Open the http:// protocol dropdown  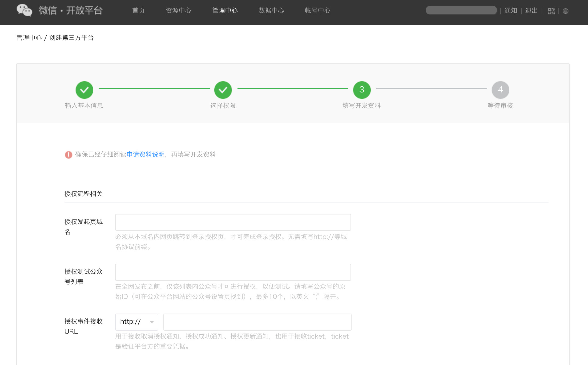click(136, 322)
